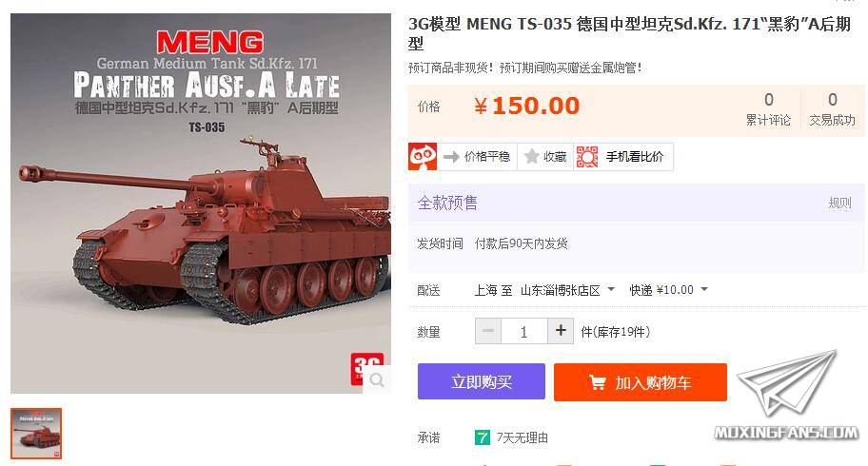Expand the 快递 ¥10.00 shipping dropdown
The height and width of the screenshot is (466, 868).
tap(704, 289)
